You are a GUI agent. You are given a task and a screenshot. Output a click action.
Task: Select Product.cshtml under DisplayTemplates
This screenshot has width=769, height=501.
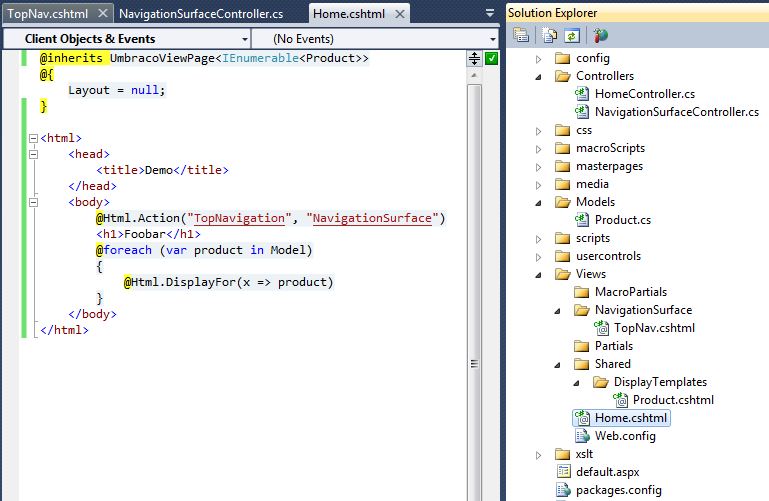coord(673,400)
